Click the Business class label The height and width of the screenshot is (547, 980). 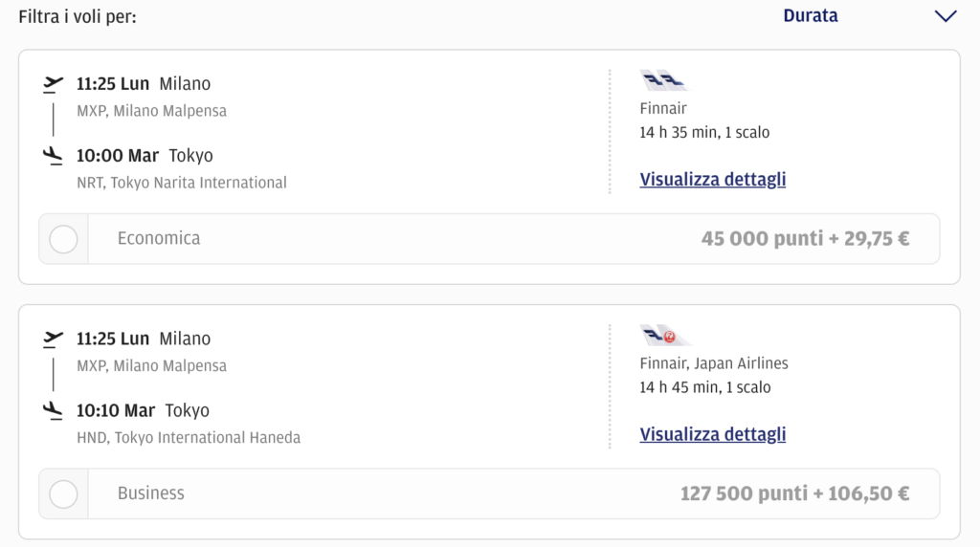point(150,493)
